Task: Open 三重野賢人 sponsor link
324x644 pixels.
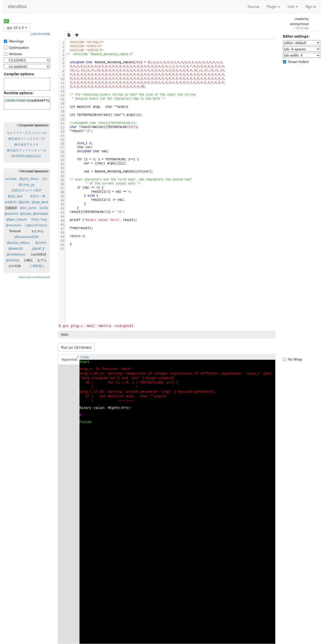Action: (x=37, y=266)
